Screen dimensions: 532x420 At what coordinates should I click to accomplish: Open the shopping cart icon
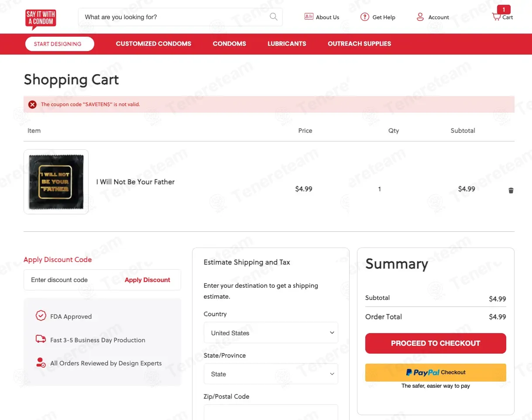point(496,17)
